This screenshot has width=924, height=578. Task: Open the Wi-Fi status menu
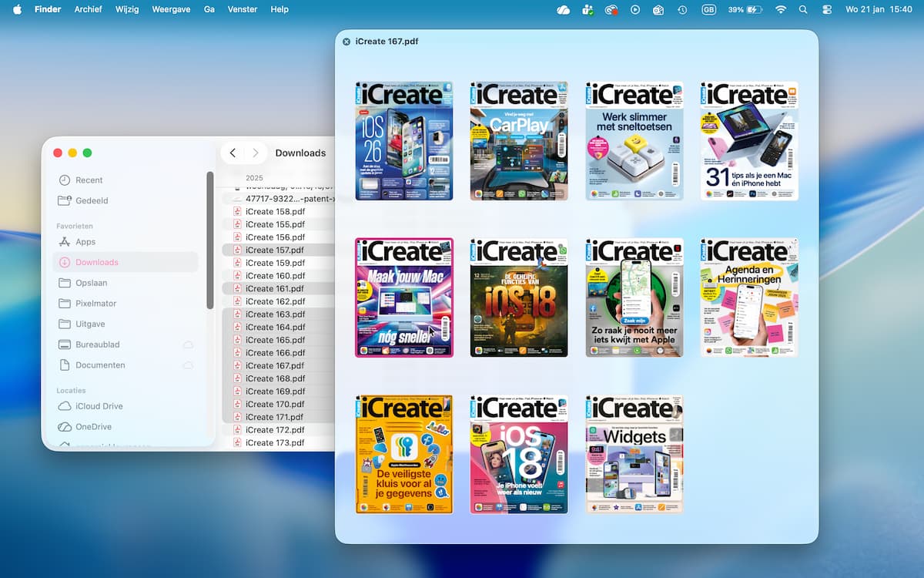781,9
